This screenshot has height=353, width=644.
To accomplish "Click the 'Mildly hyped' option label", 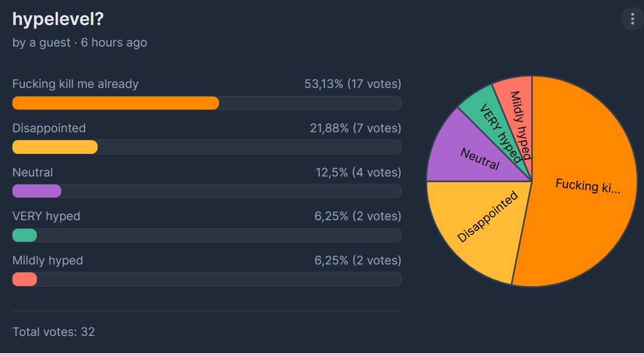I will (x=48, y=260).
